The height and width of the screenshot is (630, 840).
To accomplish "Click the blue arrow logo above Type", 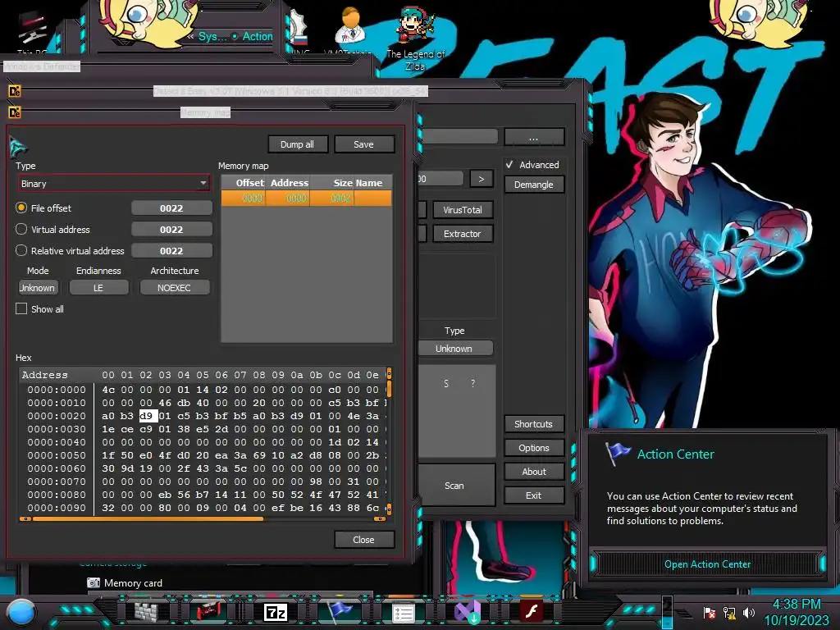I will (18, 146).
